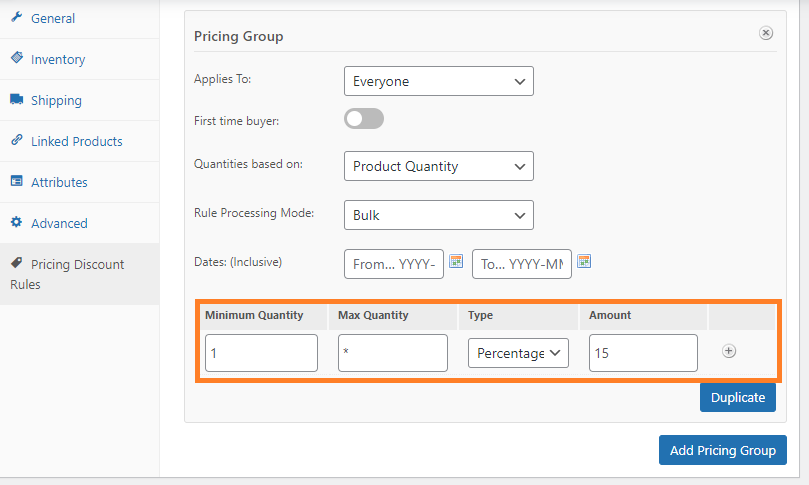Add a new pricing row with plus icon
The height and width of the screenshot is (485, 809).
[729, 351]
